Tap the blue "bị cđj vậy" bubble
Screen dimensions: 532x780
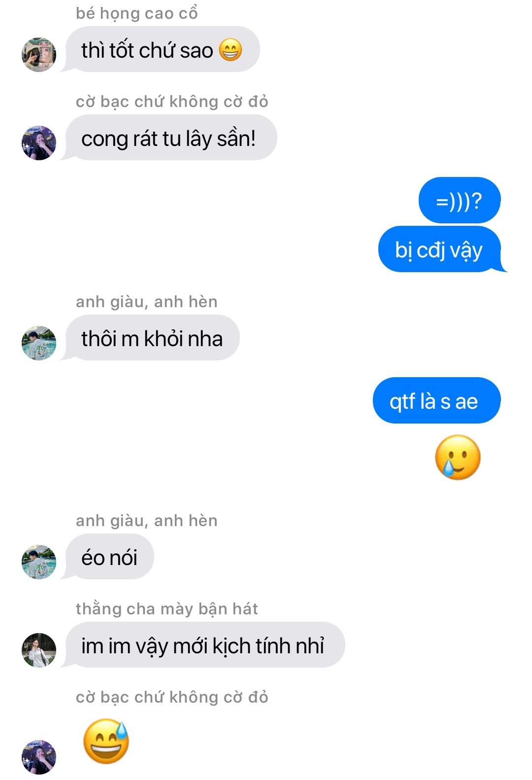(440, 249)
